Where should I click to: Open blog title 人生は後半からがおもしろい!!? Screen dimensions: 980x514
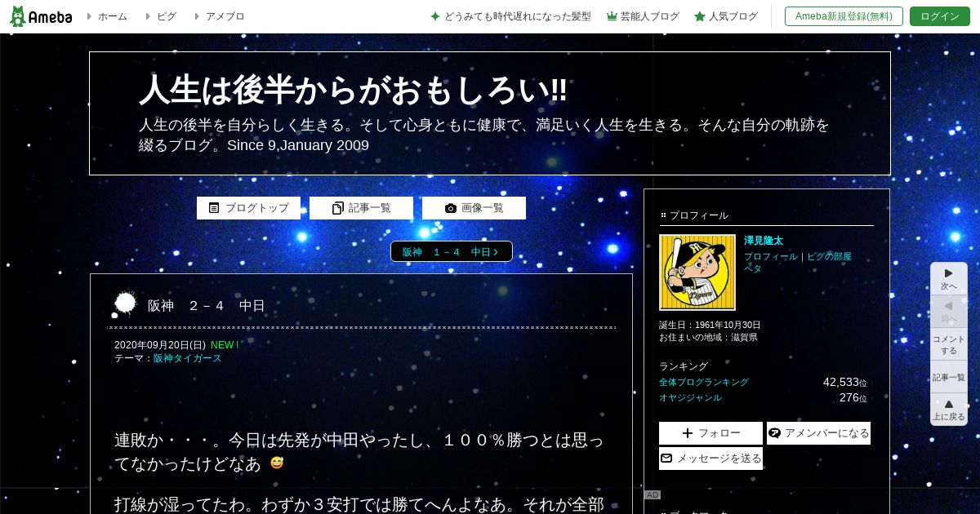[x=353, y=90]
